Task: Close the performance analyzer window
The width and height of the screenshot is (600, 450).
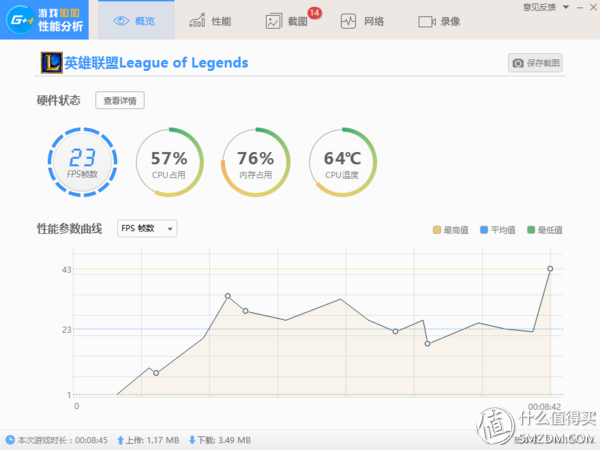Action: (x=593, y=7)
